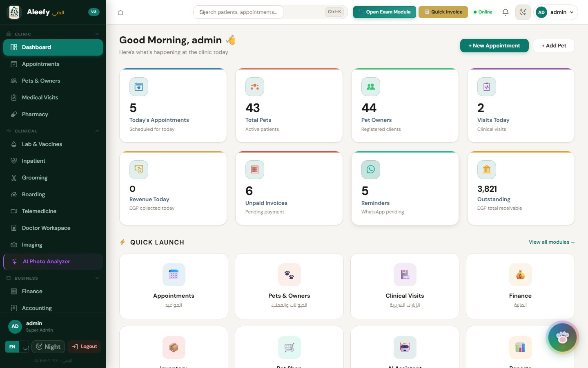Open Telemedicine in sidebar
Viewport: 588px width, 368px height.
(x=53, y=211)
